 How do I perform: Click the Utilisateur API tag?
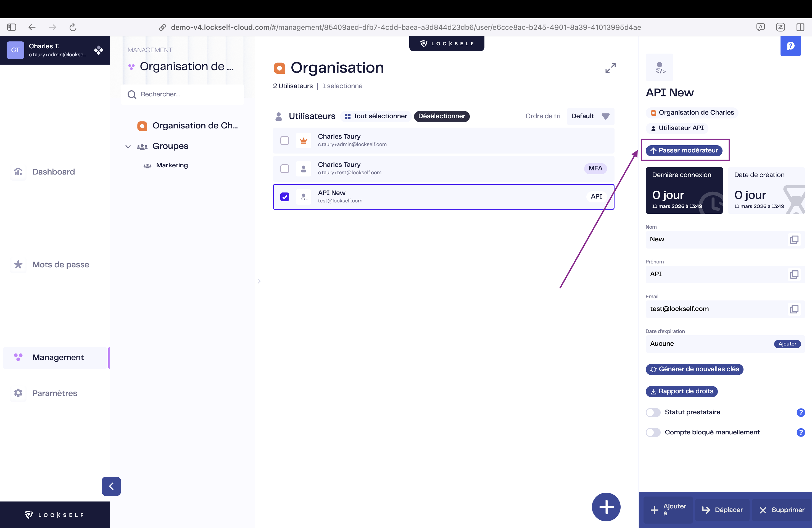677,128
